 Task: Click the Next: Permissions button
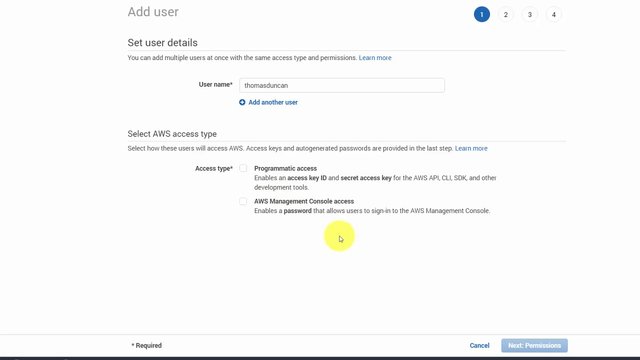[x=534, y=345]
